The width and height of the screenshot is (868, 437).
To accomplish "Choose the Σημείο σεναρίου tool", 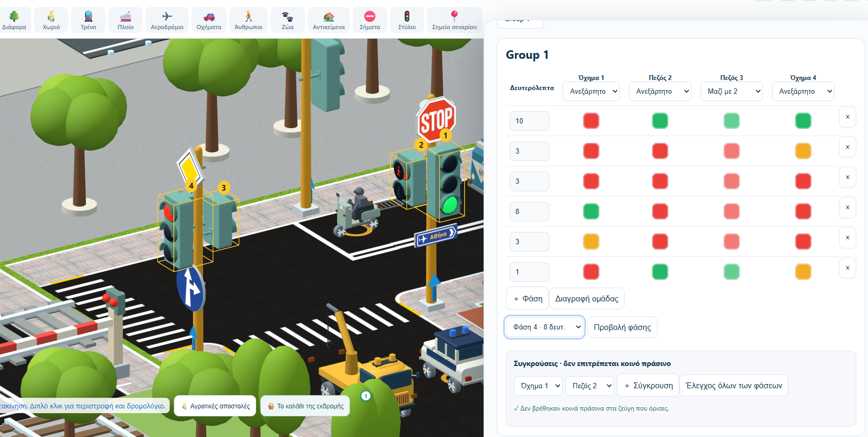I will 454,20.
